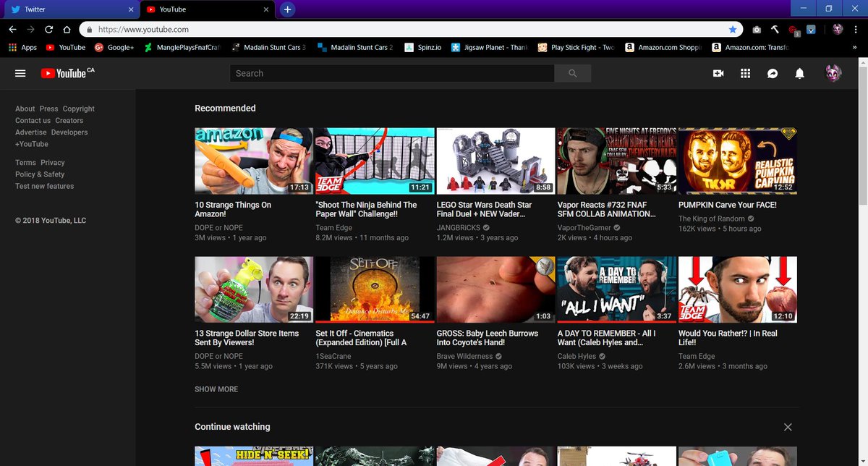Open 13 Strange Dollar Store Items title
868x466 pixels.
click(x=247, y=338)
